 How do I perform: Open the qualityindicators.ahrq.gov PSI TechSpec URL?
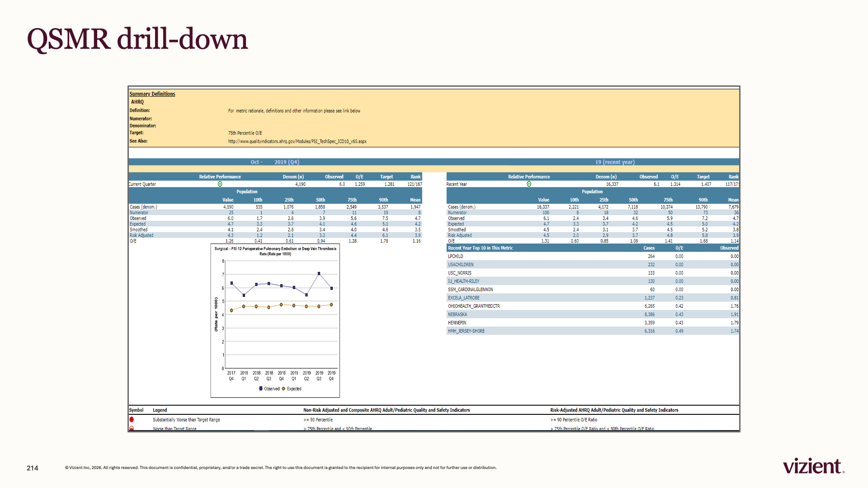(x=297, y=141)
